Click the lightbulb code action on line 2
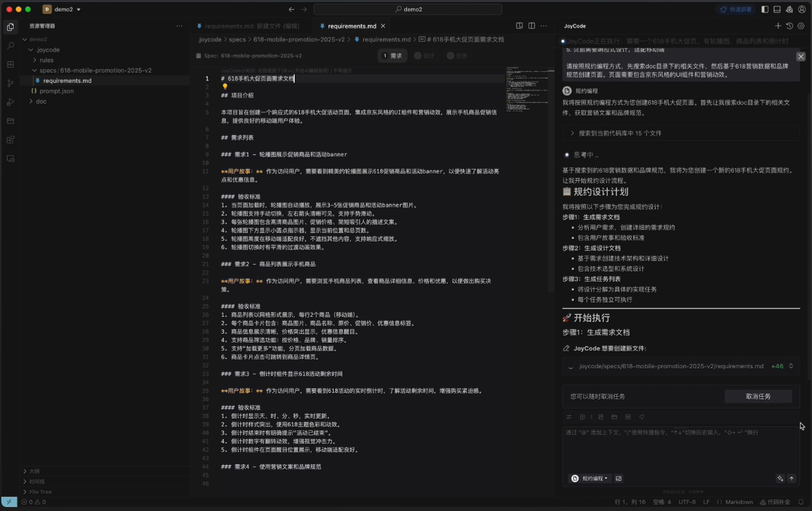 tap(225, 86)
